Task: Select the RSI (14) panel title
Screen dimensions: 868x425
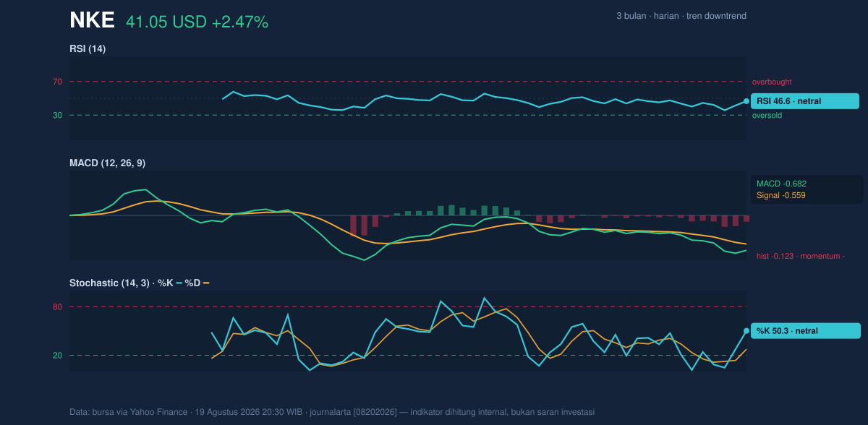Action: tap(88, 48)
